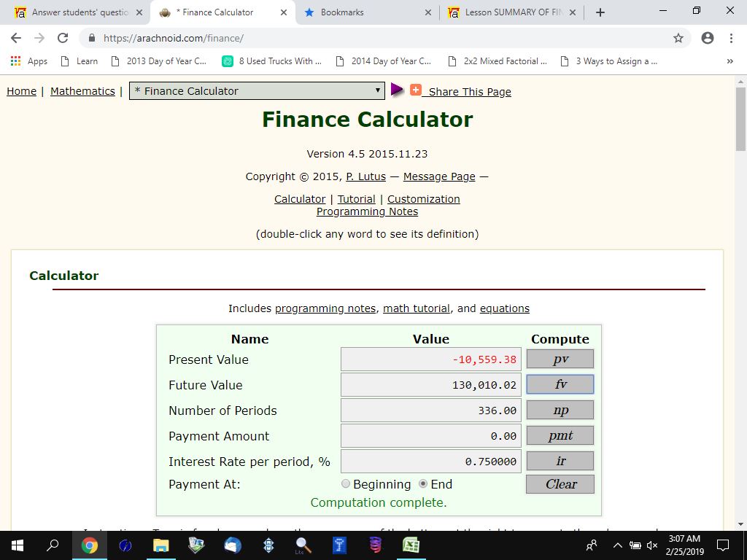Switch to the Bookmarks tab

[368, 12]
